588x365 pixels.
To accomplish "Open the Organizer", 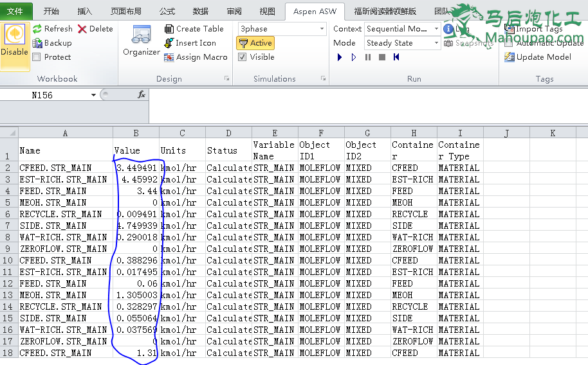I will (x=142, y=40).
